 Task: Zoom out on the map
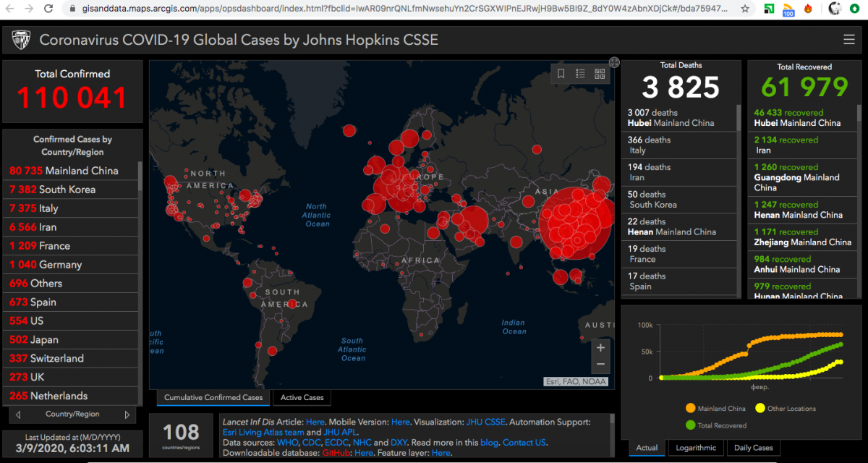tap(600, 365)
